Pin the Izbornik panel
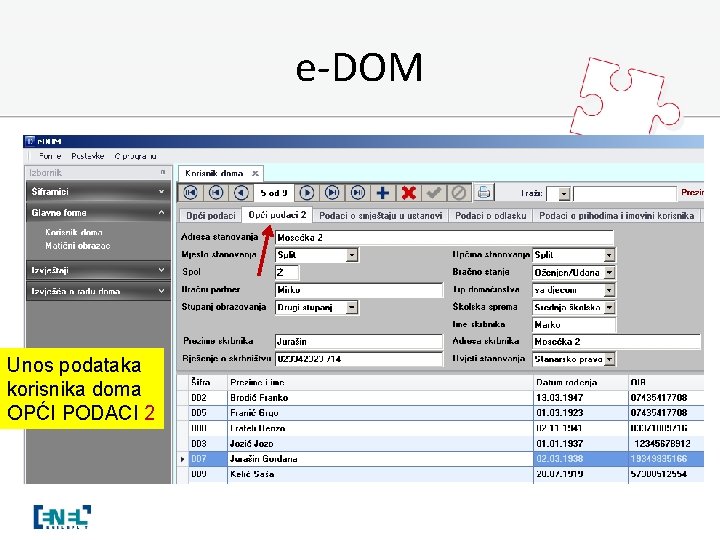 [x=163, y=173]
